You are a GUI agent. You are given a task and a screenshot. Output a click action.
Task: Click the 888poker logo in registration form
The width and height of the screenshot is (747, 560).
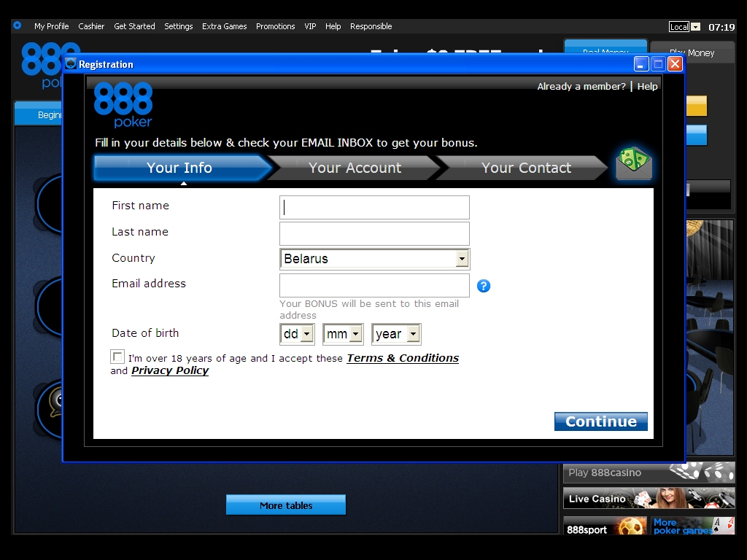[x=123, y=104]
